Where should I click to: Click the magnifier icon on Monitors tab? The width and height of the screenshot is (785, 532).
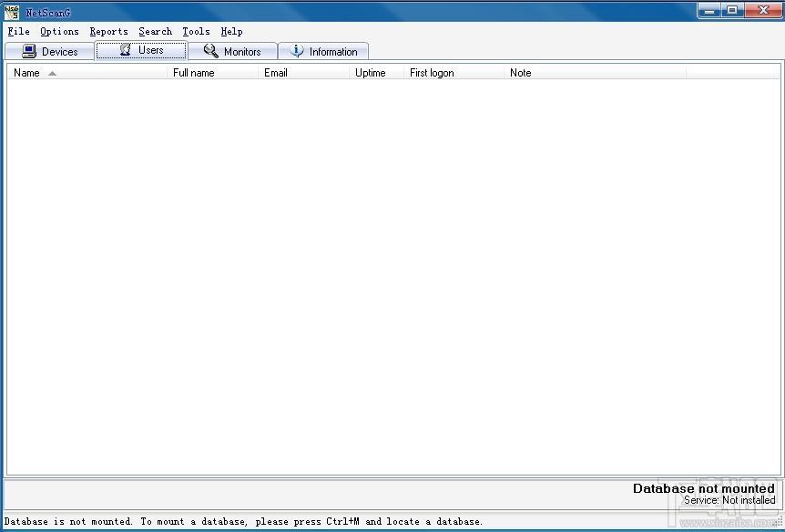point(210,51)
